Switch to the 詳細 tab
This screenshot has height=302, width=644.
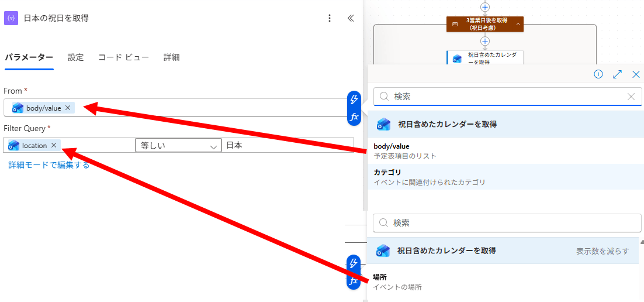[x=171, y=57]
